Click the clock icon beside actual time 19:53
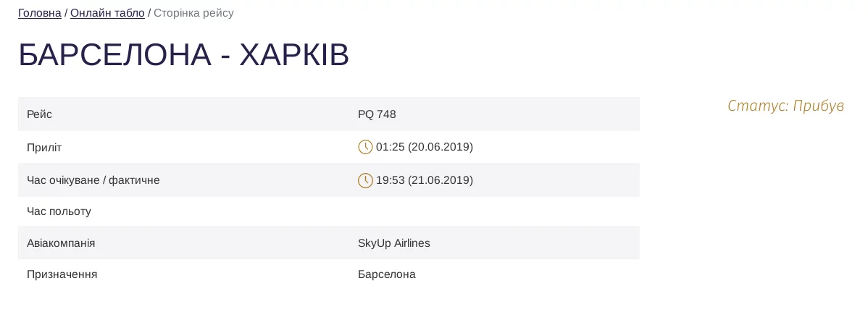Image resolution: width=868 pixels, height=312 pixels. 365,180
